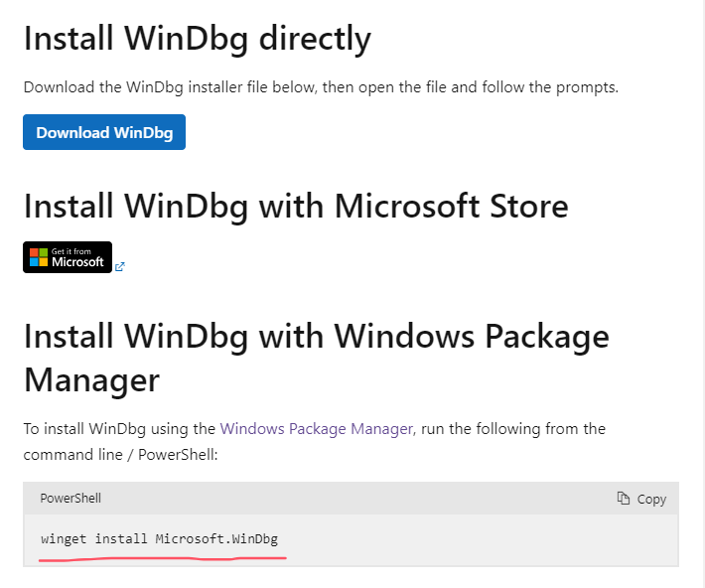The width and height of the screenshot is (705, 588).
Task: Click the Install WinDbg directly heading
Action: pyautogui.click(x=197, y=38)
